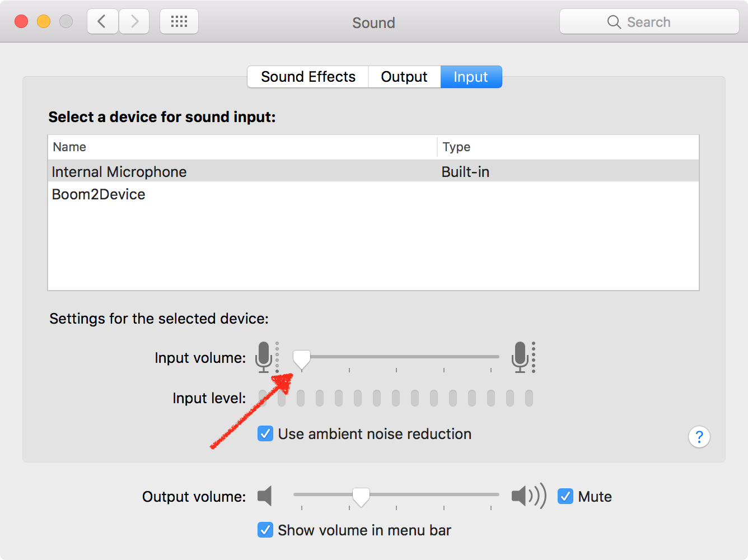
Task: Open the Output tab
Action: tap(404, 77)
